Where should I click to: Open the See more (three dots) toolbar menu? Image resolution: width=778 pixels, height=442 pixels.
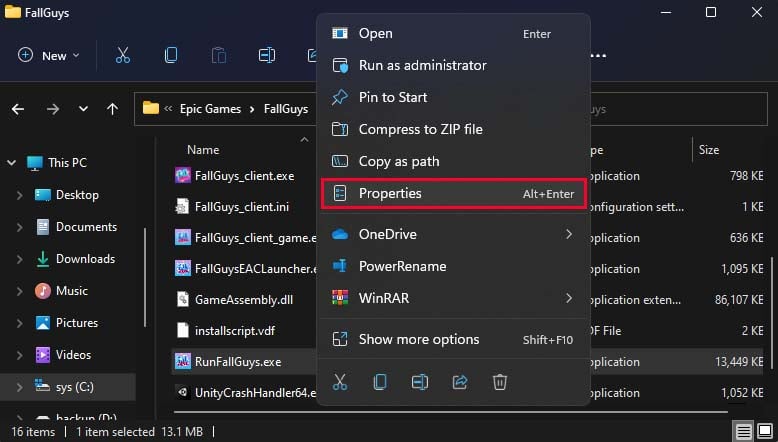[598, 55]
